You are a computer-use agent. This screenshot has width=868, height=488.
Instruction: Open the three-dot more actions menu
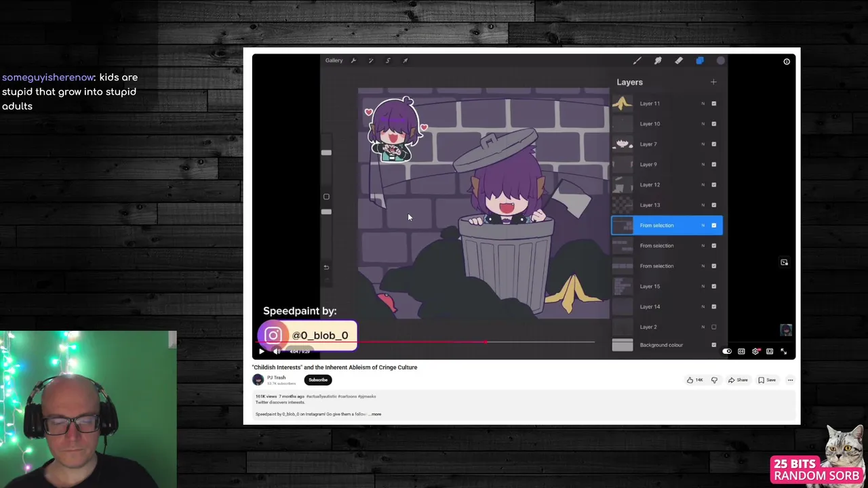click(x=790, y=380)
